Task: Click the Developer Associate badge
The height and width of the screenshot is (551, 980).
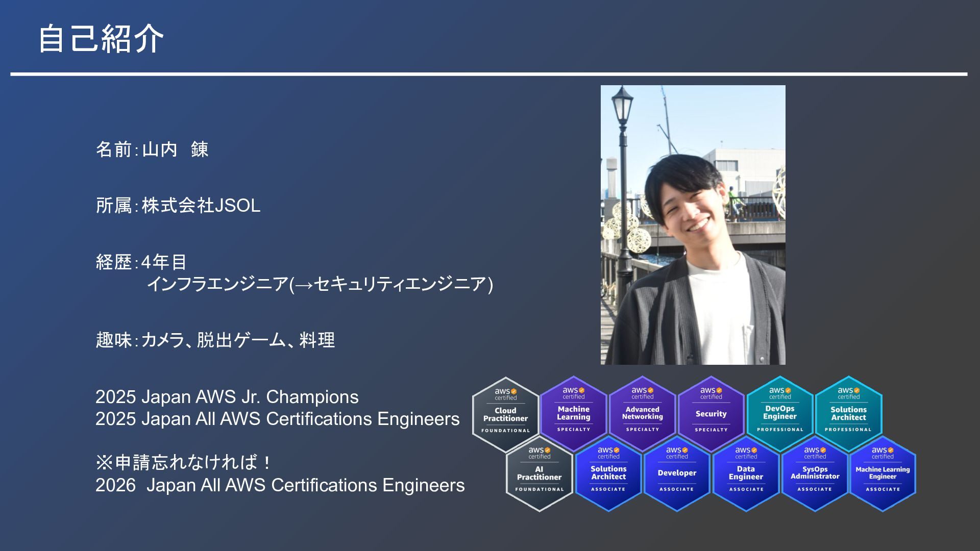Action: pyautogui.click(x=677, y=473)
